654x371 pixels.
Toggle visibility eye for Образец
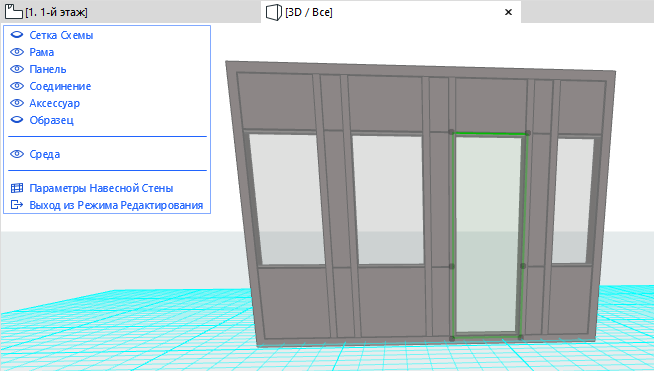click(x=17, y=120)
